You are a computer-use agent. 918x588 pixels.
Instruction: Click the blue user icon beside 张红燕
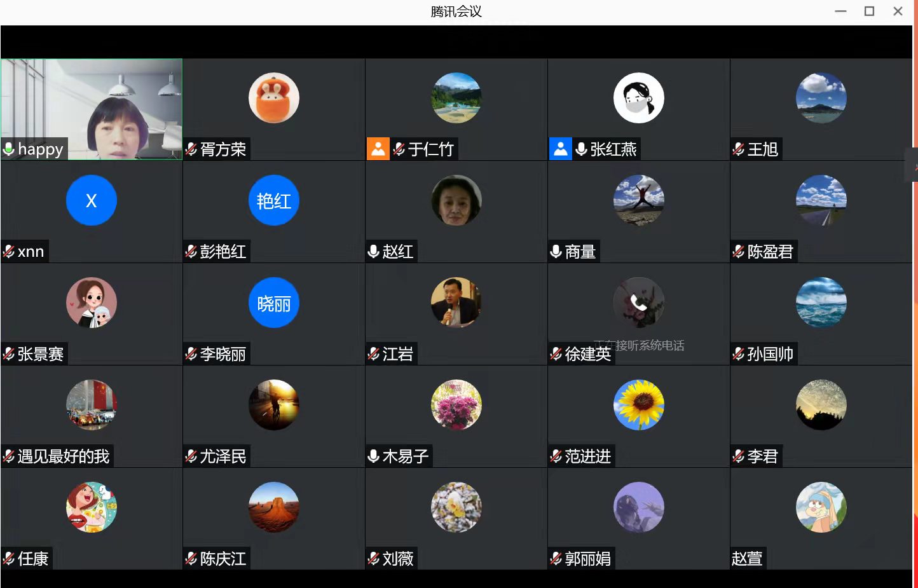click(560, 149)
